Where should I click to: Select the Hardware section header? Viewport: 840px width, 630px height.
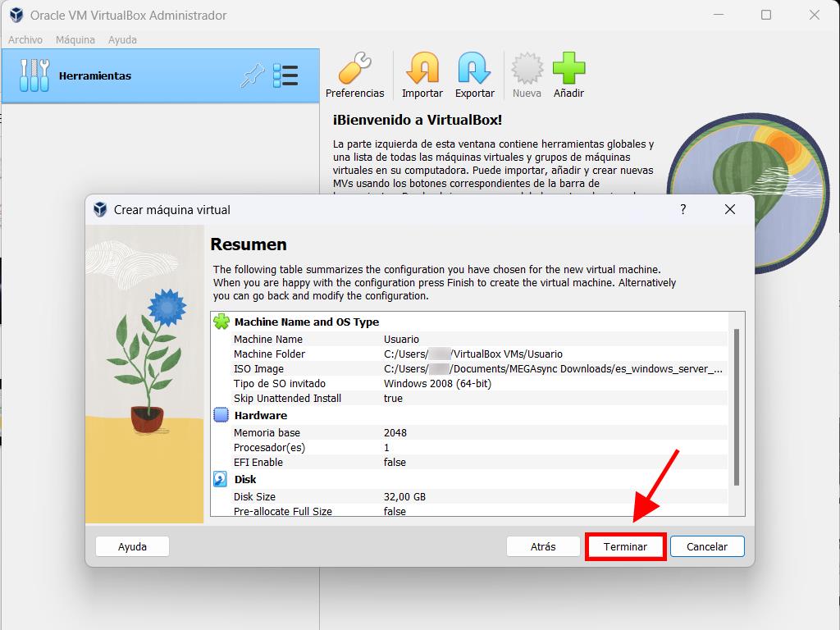[x=260, y=416]
